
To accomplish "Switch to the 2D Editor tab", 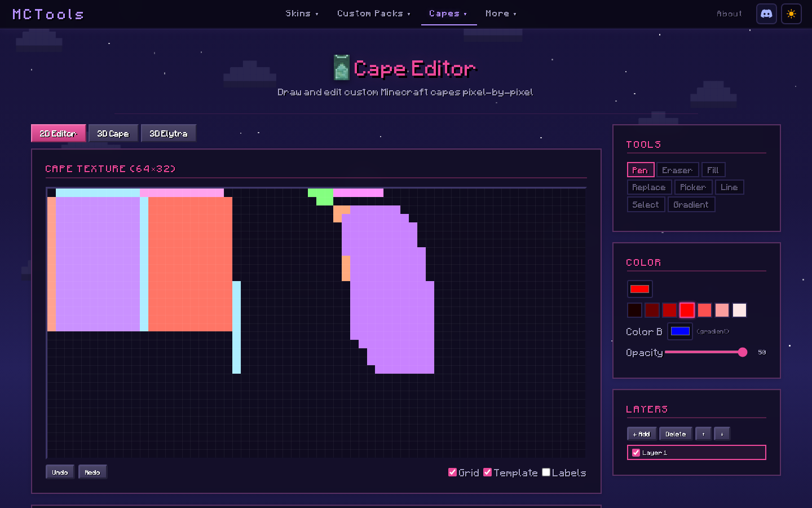I will pos(58,133).
